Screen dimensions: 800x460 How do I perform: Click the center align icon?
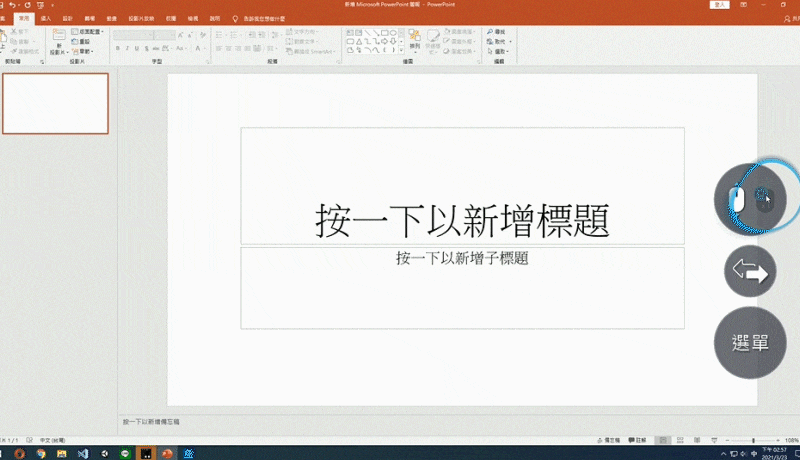click(x=228, y=48)
